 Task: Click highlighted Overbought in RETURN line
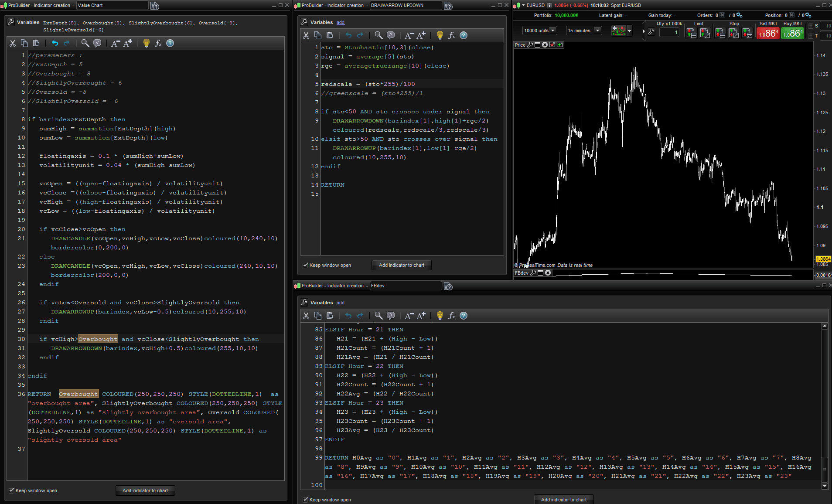tap(78, 394)
